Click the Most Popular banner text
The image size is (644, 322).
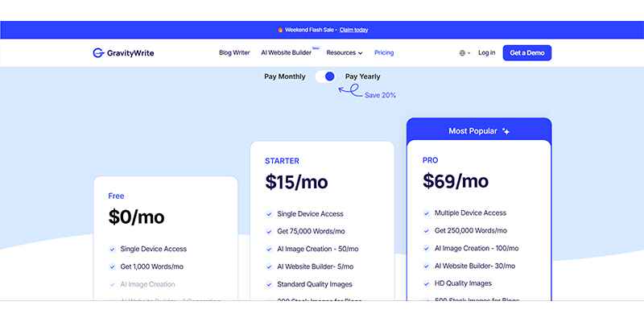click(473, 131)
